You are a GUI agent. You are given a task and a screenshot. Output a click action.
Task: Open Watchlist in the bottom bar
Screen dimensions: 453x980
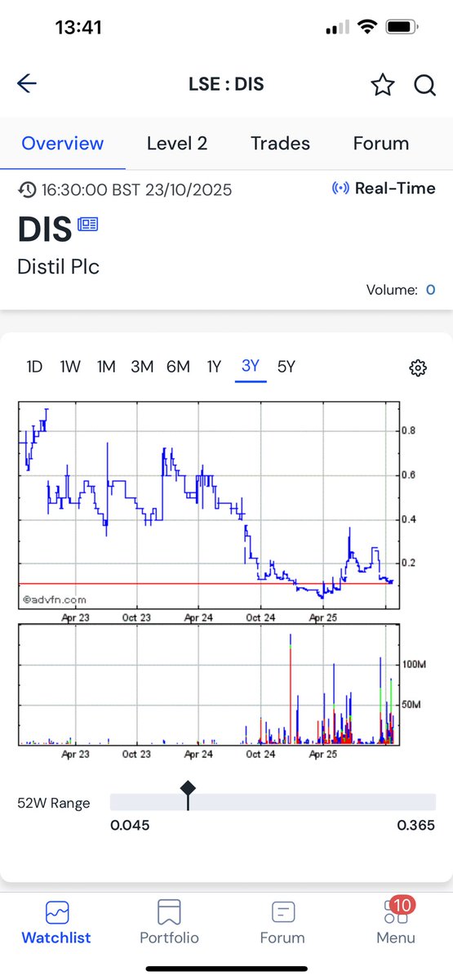tap(56, 923)
